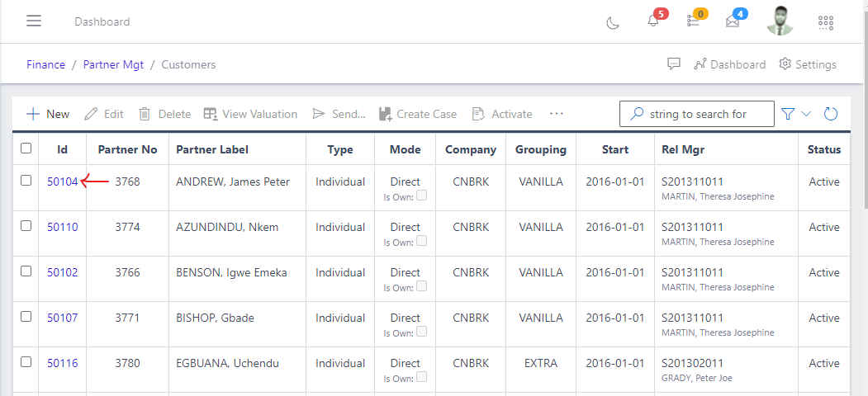Toggle Is Own checkbox for ANDREW row
This screenshot has width=868, height=396.
[422, 196]
